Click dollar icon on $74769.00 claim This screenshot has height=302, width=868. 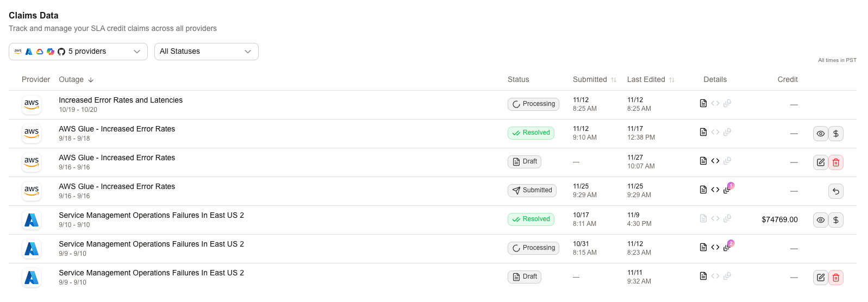tap(836, 220)
